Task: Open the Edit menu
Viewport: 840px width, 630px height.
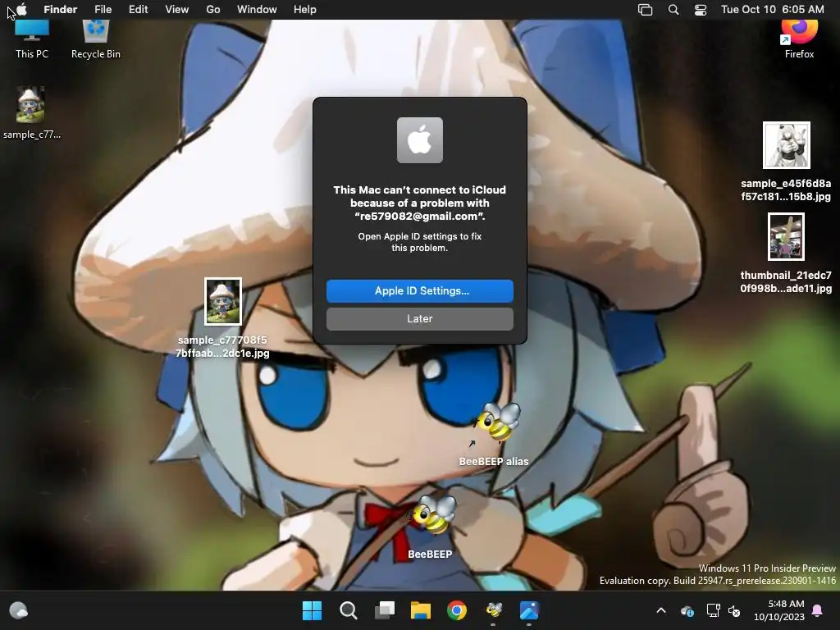Action: (x=138, y=10)
